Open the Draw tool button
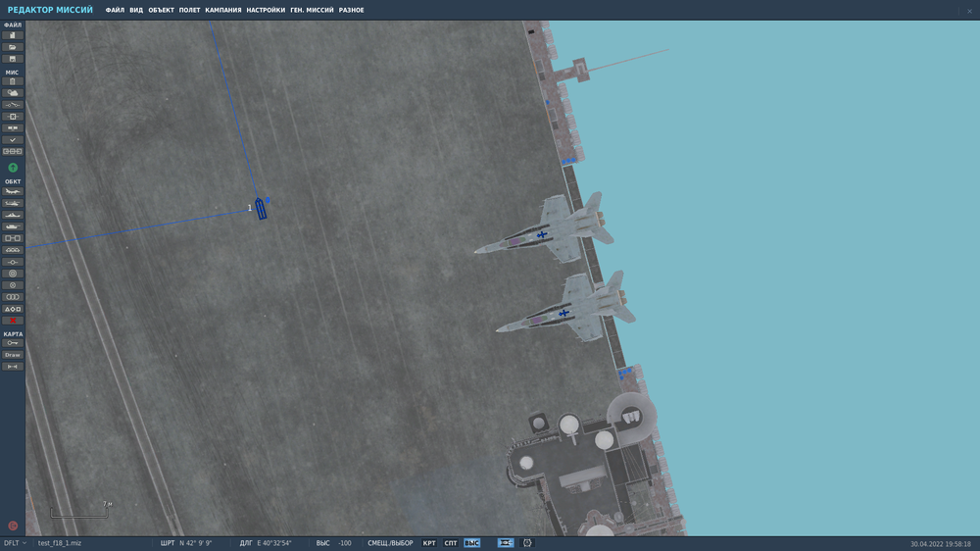 [x=13, y=355]
